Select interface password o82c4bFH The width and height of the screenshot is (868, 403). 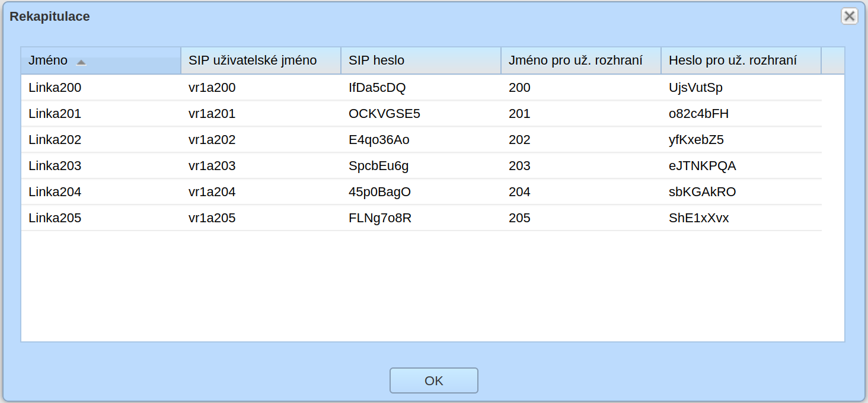[x=699, y=114]
